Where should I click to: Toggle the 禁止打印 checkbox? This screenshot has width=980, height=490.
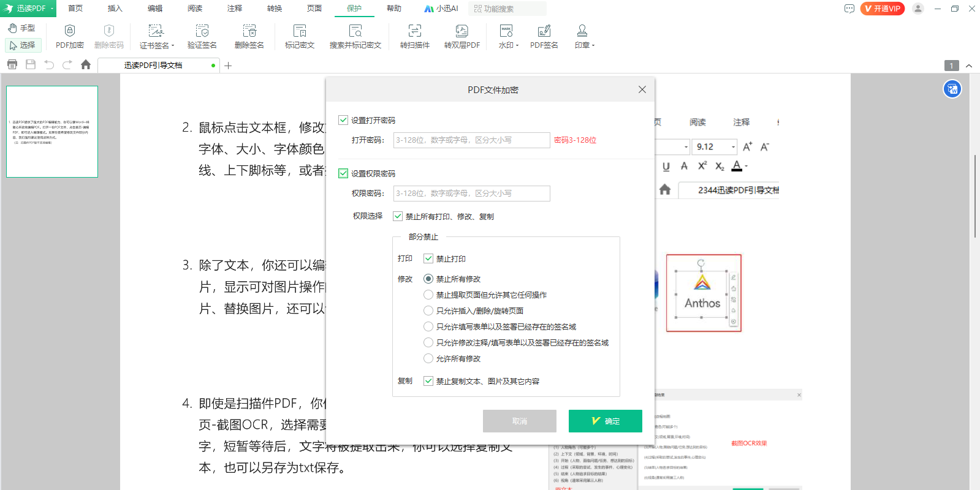click(x=428, y=259)
